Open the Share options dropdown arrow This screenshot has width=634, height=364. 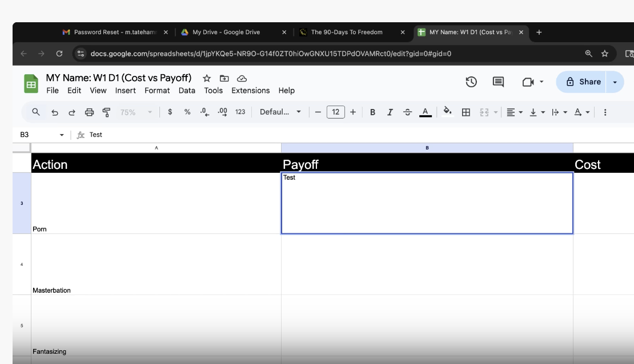(x=615, y=82)
